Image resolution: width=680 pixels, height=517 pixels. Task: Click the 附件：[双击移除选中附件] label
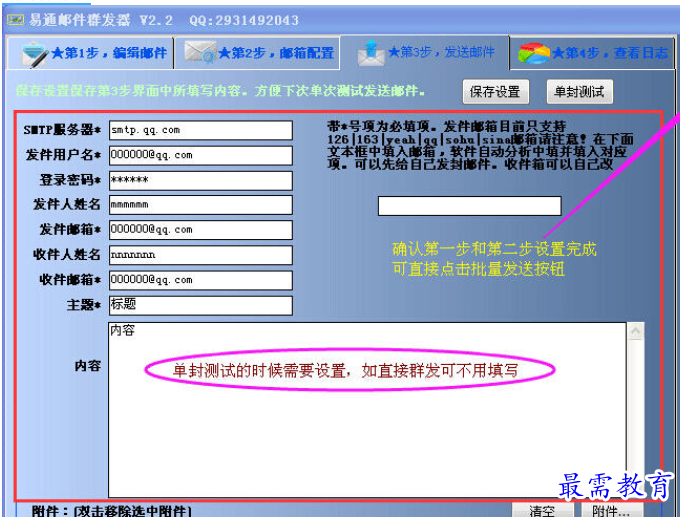pos(111,511)
